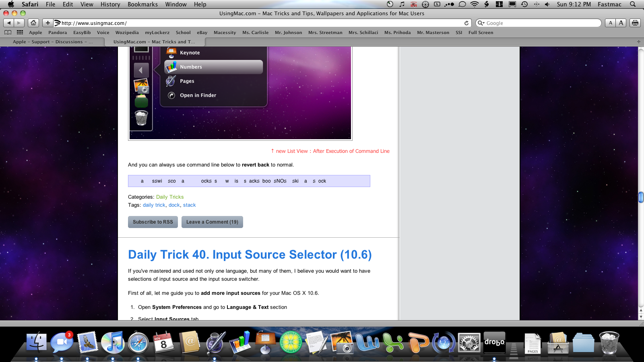
Task: Open the File menu
Action: pyautogui.click(x=50, y=4)
